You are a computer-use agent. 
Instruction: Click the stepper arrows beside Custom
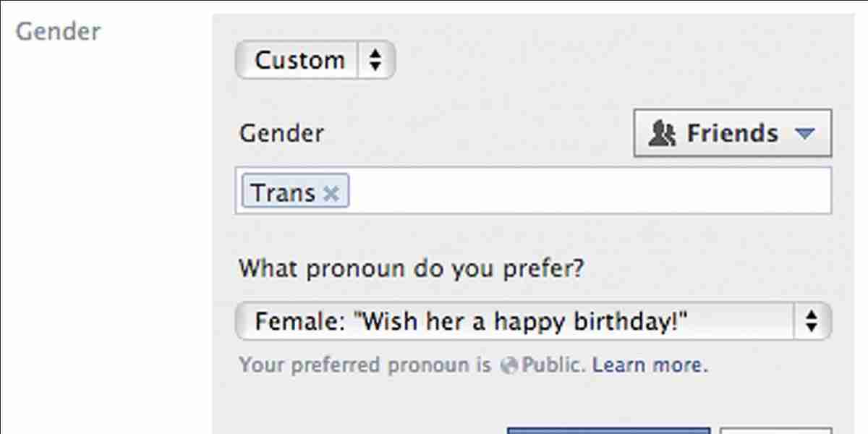click(375, 60)
